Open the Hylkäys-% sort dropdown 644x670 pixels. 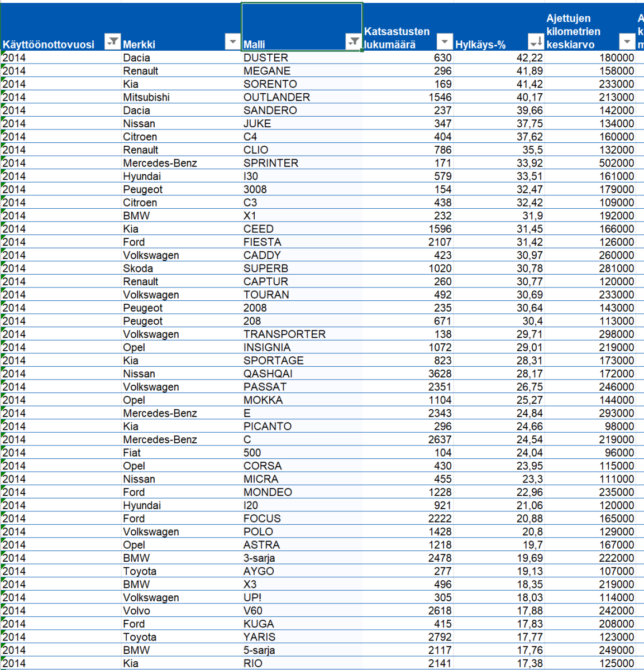pyautogui.click(x=536, y=42)
